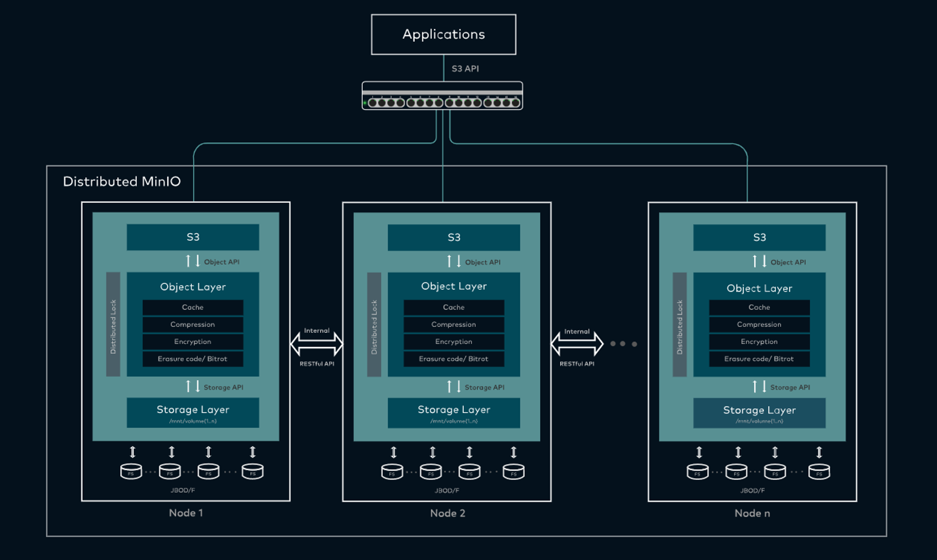The height and width of the screenshot is (560, 937).
Task: Click the network switch icon below Applications
Action: 442,96
